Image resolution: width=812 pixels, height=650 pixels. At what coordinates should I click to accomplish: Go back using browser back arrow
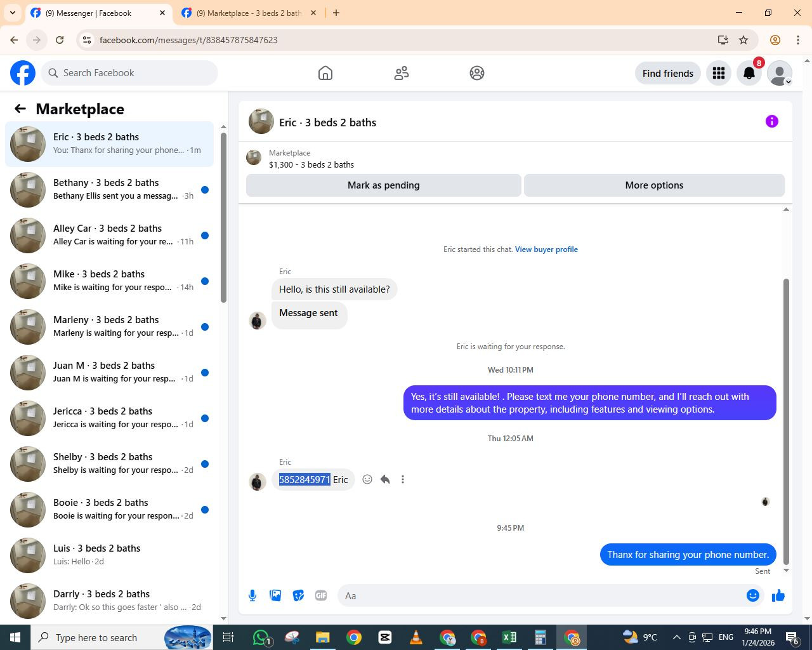(14, 40)
